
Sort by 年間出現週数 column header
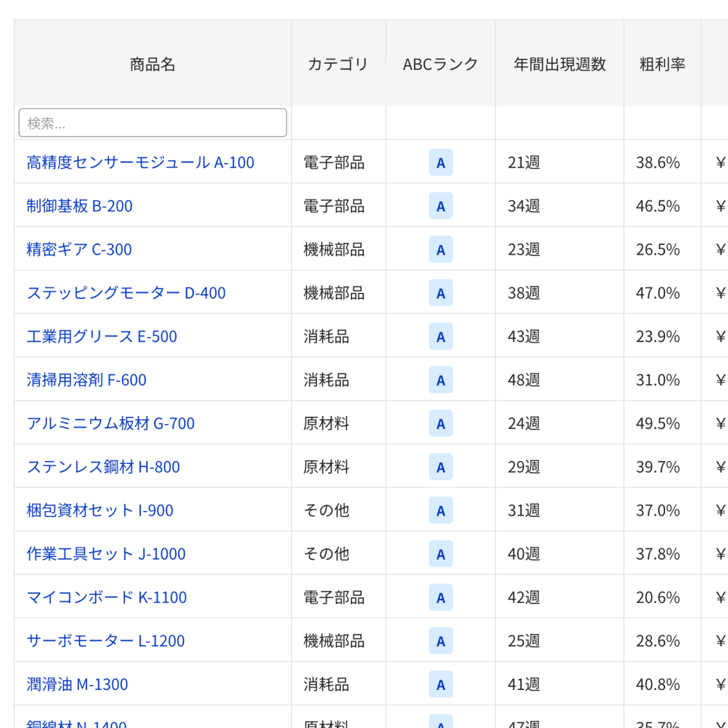[559, 63]
